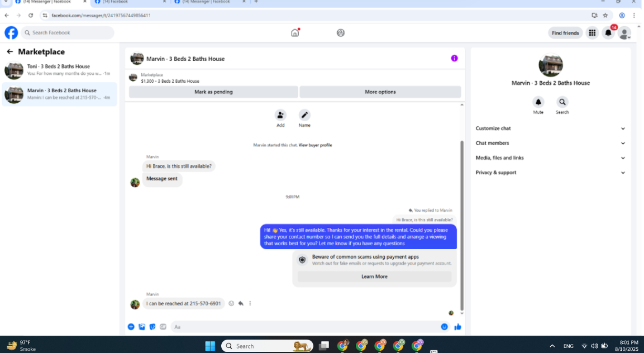Click message 'I can be reached at 215-570-6901'
Viewport: 644px width, 353px height.
coord(184,303)
